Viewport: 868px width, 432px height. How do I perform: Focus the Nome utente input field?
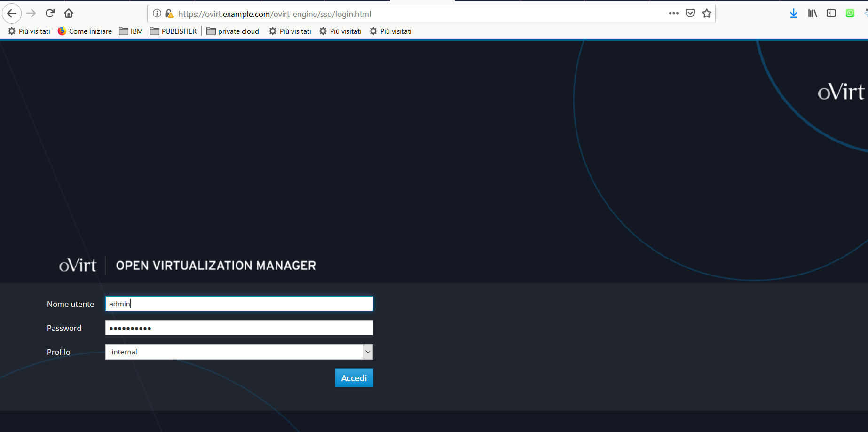pos(239,304)
